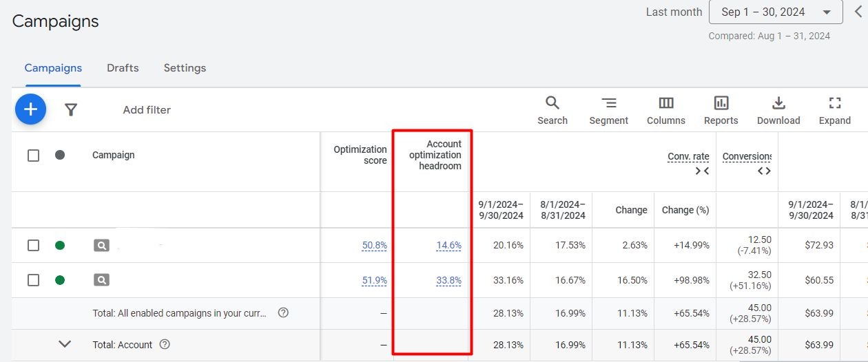Open headroom value 33.8% link
868x362 pixels.
[448, 280]
